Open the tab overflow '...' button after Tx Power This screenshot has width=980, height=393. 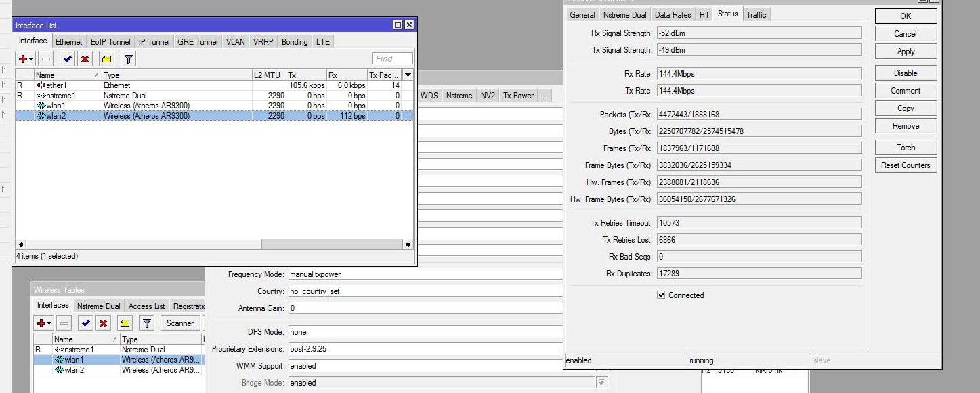tap(545, 96)
